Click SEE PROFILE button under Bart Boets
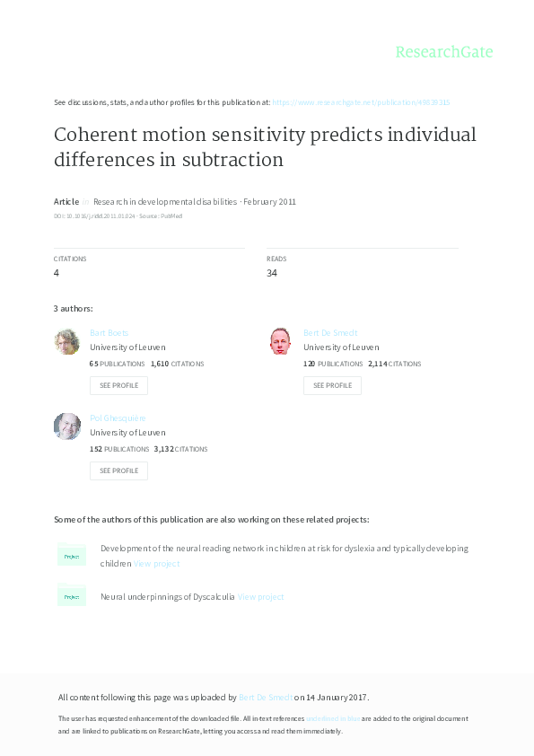Screen dimensions: 534x756 click(118, 386)
